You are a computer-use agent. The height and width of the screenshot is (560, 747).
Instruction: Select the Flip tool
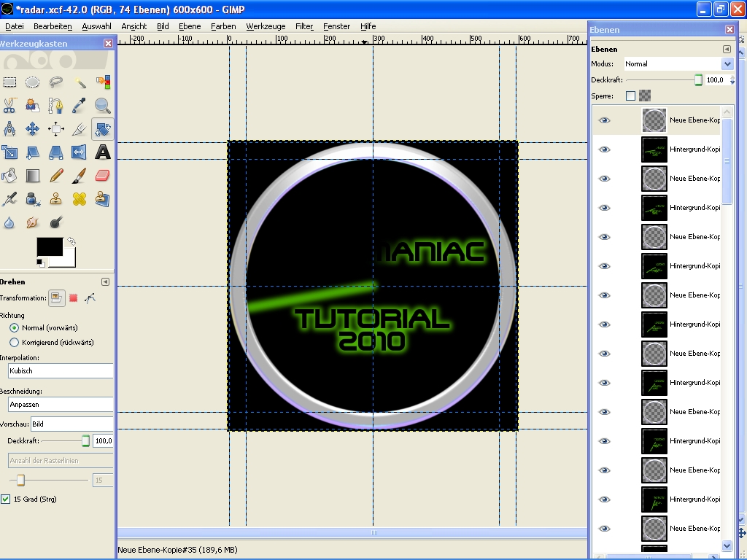point(79,152)
